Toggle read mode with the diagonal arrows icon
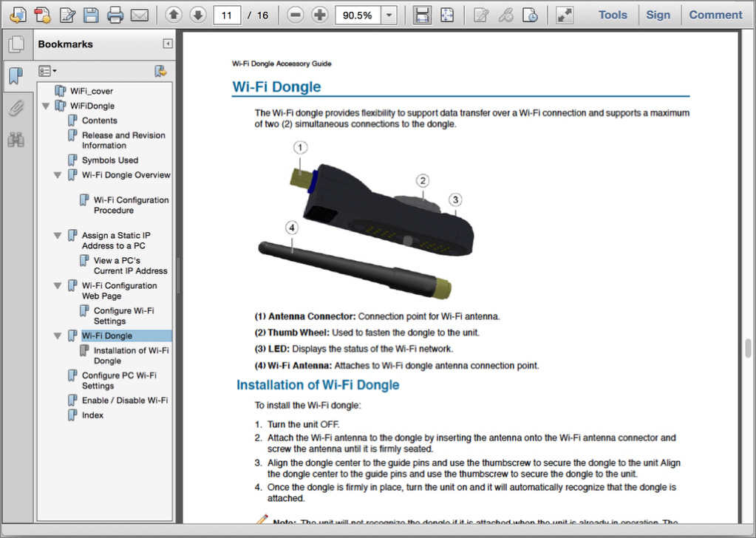 pyautogui.click(x=565, y=15)
